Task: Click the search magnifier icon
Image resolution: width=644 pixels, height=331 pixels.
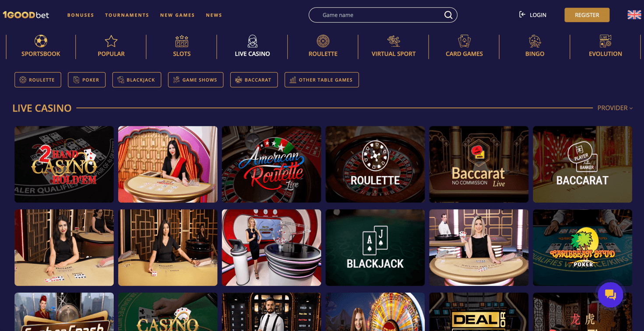Action: [448, 15]
